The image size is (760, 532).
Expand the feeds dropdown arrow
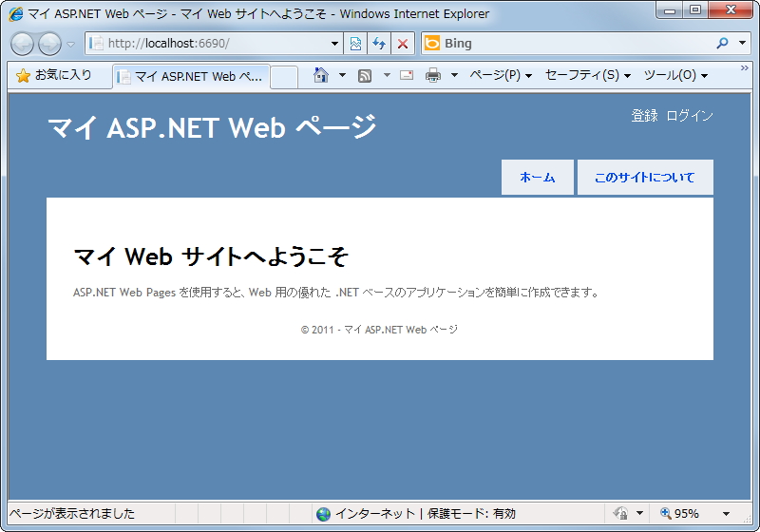click(x=387, y=75)
